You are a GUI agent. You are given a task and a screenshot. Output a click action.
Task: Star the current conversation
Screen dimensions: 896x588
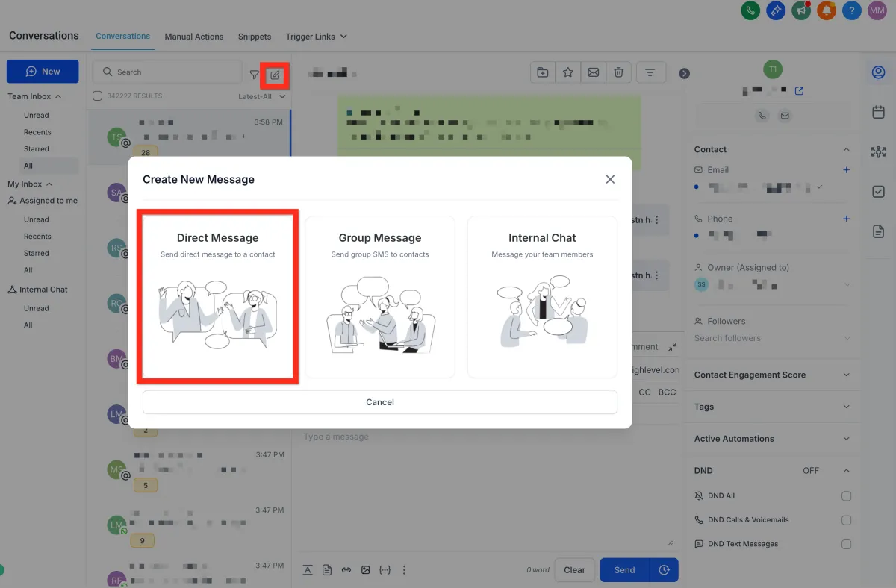pos(568,72)
